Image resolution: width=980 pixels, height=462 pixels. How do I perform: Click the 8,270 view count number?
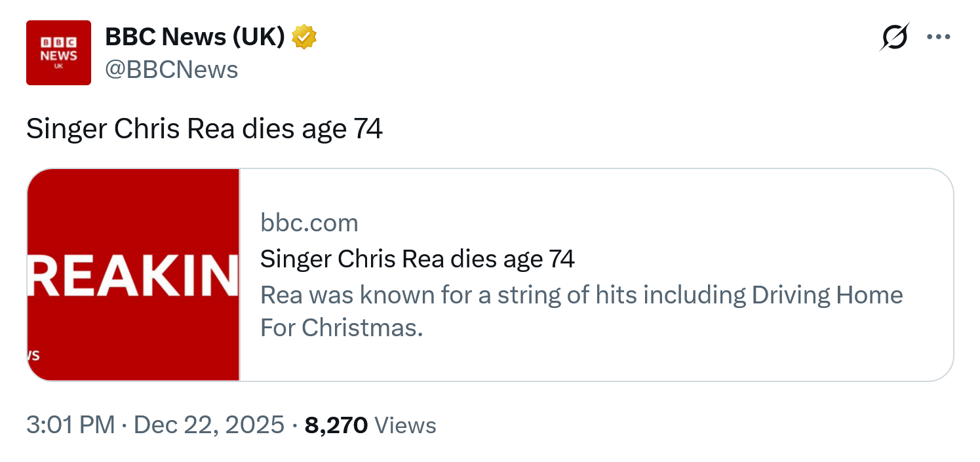[336, 425]
